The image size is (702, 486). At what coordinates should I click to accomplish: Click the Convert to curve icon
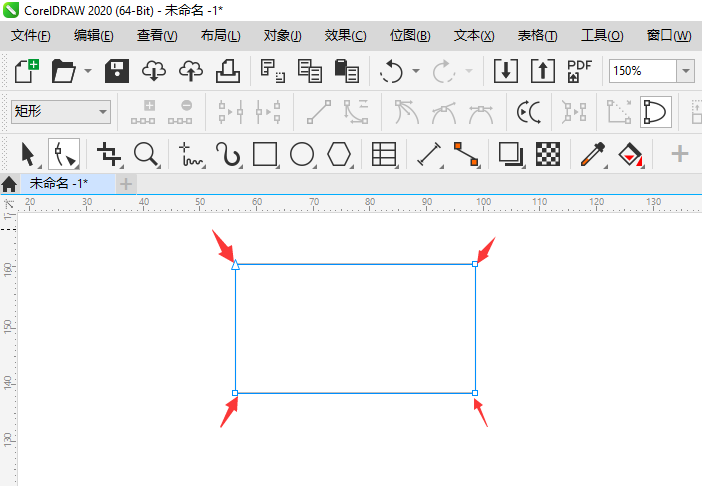coord(356,112)
